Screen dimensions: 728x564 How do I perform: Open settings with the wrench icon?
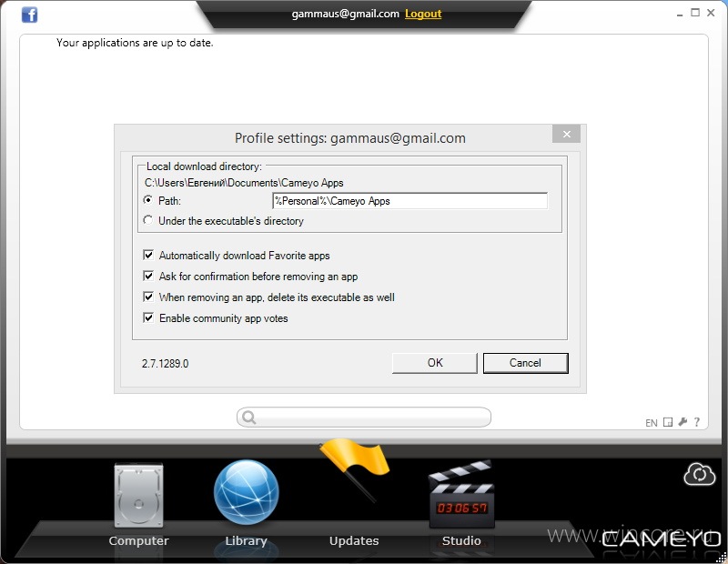(682, 422)
